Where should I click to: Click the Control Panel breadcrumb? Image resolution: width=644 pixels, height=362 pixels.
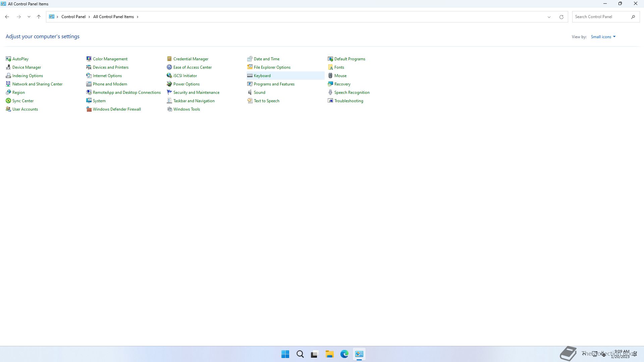click(x=73, y=17)
